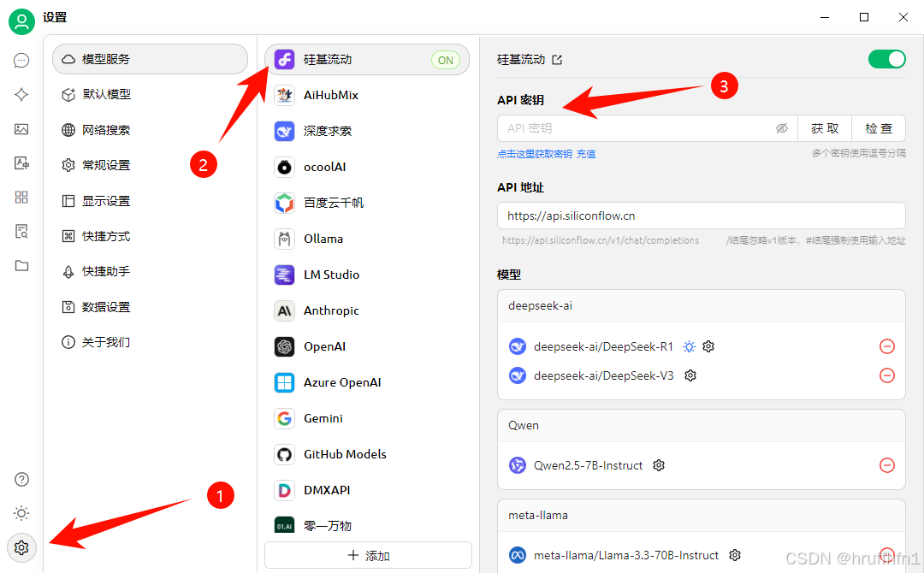Image resolution: width=924 pixels, height=573 pixels.
Task: Select the Anthropic provider
Action: pos(366,310)
